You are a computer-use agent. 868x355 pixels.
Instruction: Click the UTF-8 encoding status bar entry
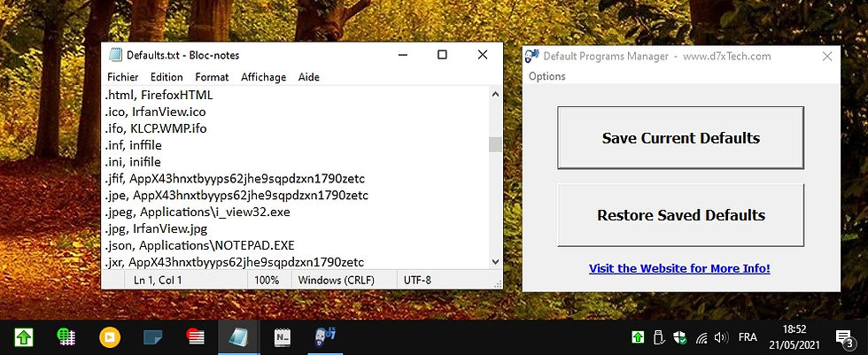click(x=417, y=281)
